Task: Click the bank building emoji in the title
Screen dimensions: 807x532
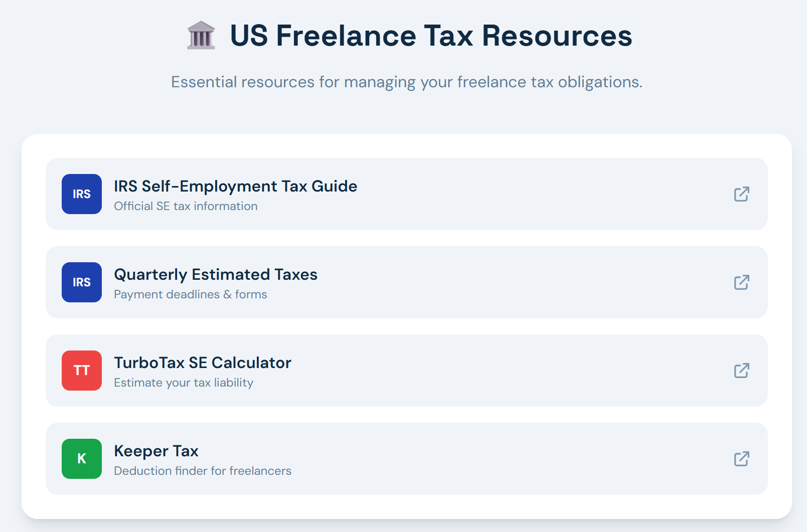Action: (x=200, y=36)
